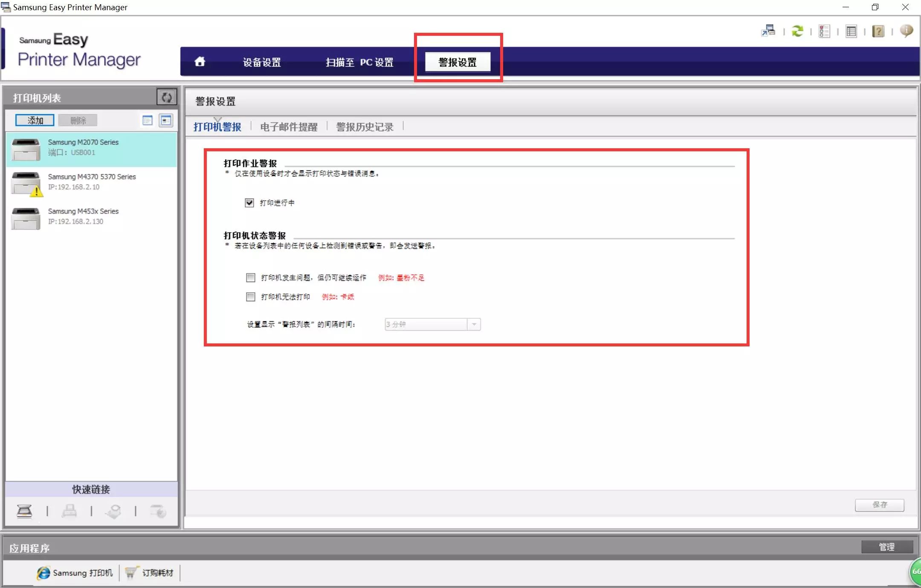
Task: Click the Internet Explorer icon beside Samsung 打印机
Action: coord(43,573)
